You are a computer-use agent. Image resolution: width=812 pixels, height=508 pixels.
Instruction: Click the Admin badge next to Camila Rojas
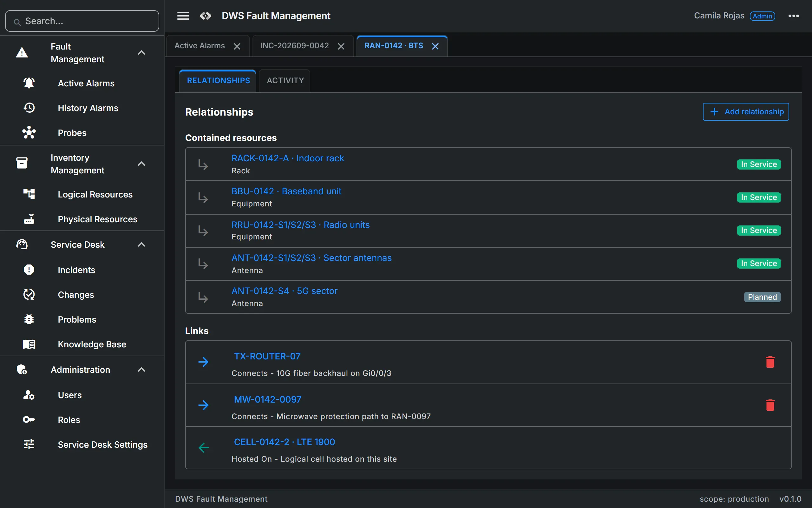[762, 16]
